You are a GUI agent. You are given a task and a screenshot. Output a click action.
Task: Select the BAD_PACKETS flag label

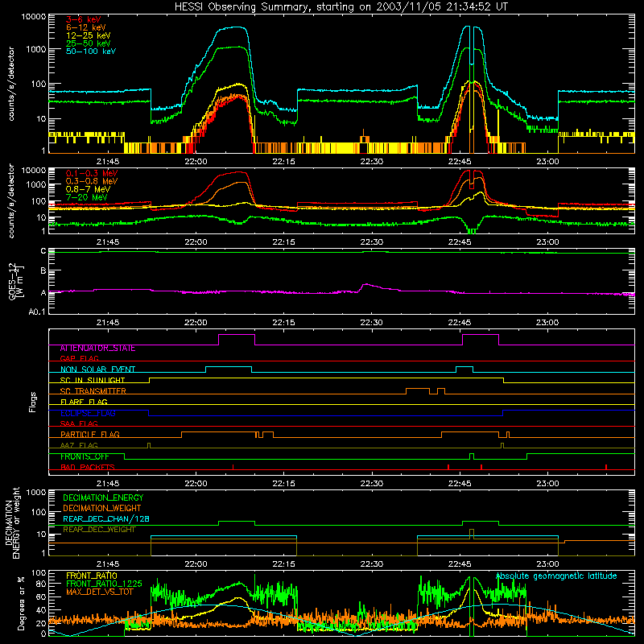pyautogui.click(x=88, y=467)
